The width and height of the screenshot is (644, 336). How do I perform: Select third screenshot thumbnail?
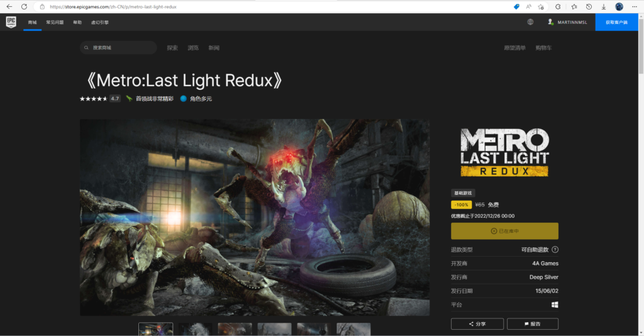[235, 329]
